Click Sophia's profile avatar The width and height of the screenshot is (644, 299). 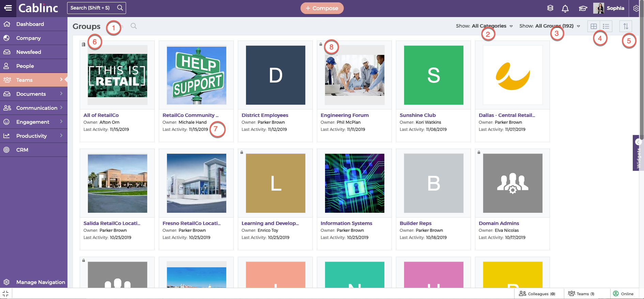click(x=599, y=8)
